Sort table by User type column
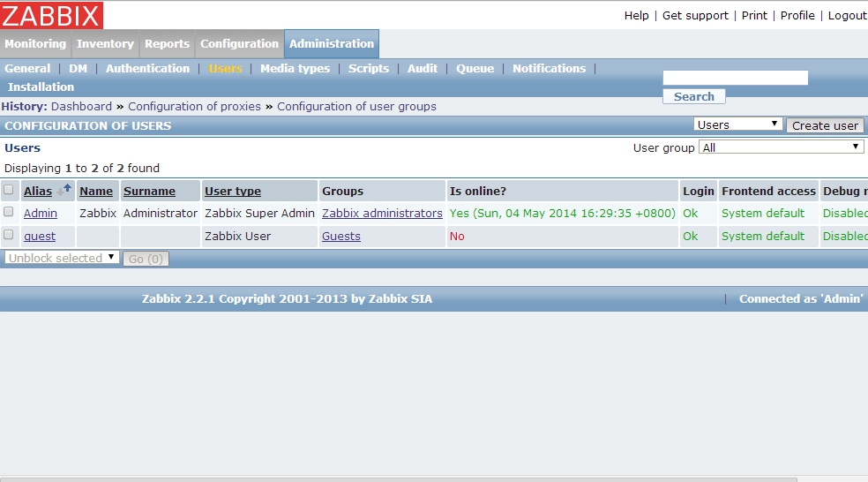 pyautogui.click(x=233, y=192)
